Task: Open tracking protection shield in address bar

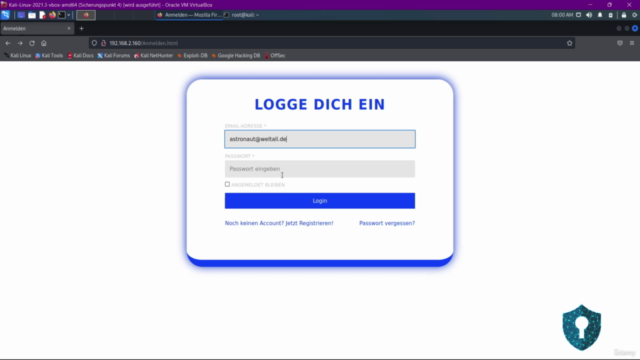Action: 94,43
